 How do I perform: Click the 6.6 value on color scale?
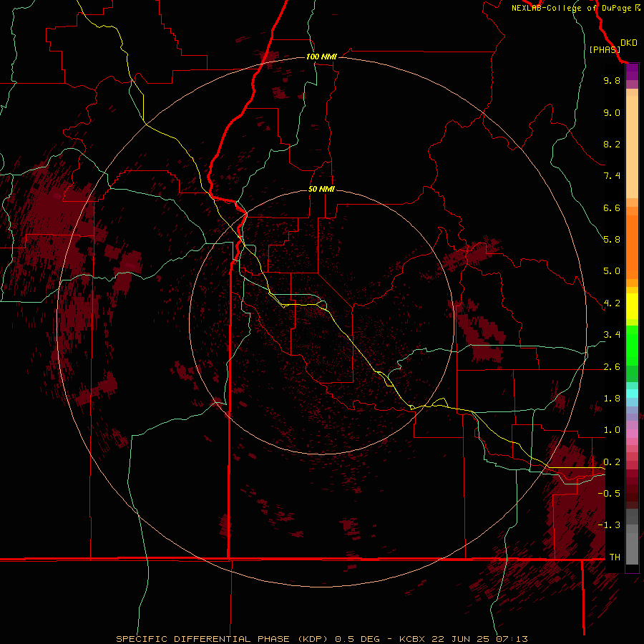(612, 208)
